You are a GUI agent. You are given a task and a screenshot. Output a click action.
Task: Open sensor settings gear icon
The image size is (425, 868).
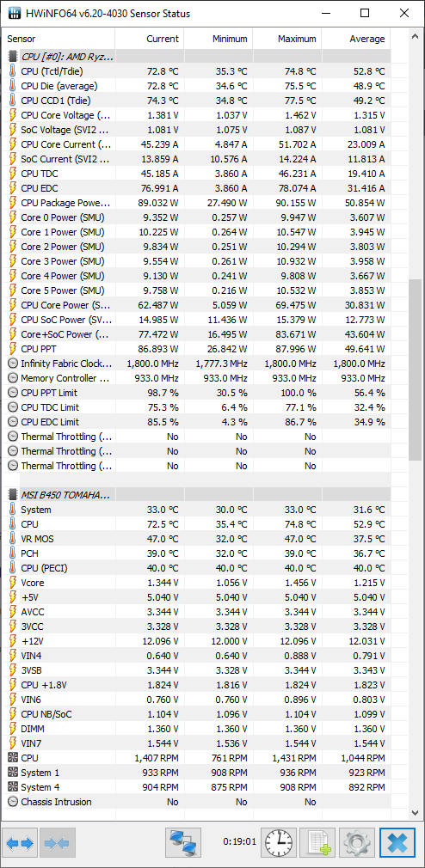click(x=357, y=843)
